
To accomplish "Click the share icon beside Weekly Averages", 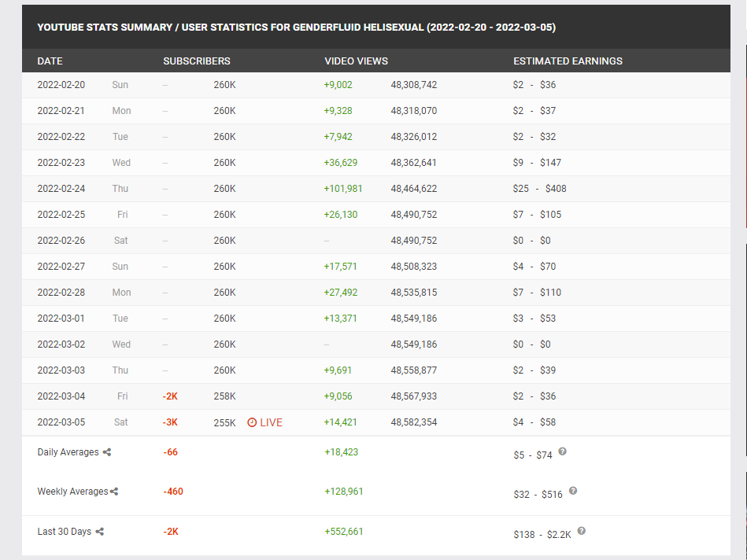I will [114, 492].
